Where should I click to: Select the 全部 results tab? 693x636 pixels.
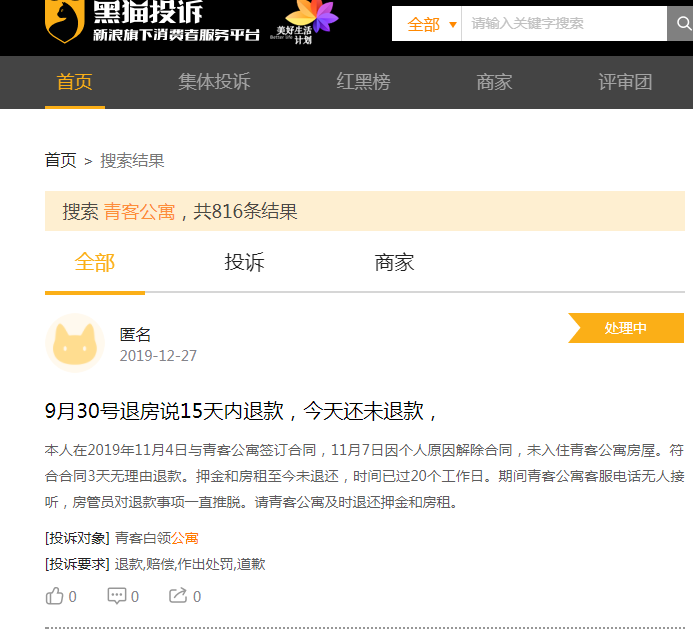pyautogui.click(x=95, y=263)
